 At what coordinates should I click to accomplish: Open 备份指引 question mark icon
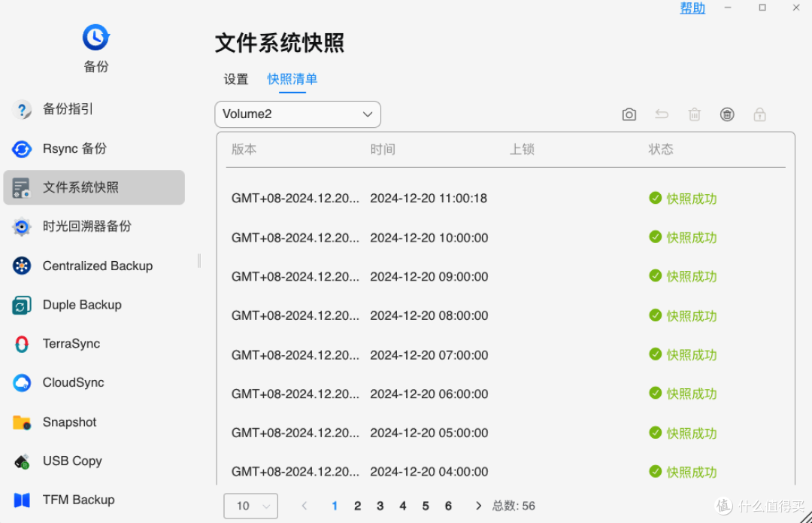click(x=22, y=109)
